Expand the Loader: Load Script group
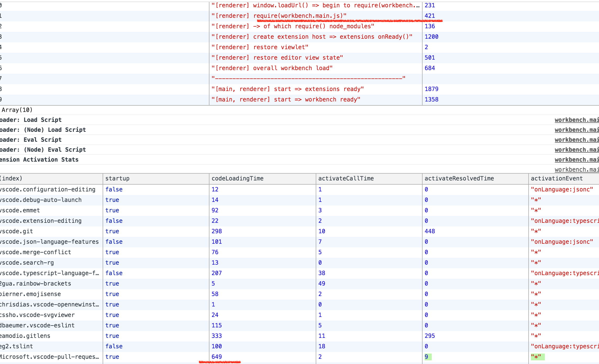The height and width of the screenshot is (364, 599). click(31, 120)
